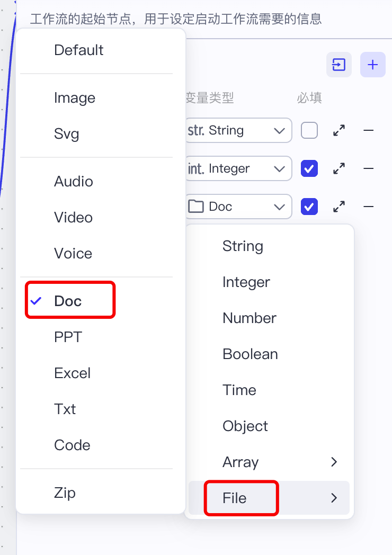
Task: Add a new variable with plus button
Action: [x=372, y=65]
